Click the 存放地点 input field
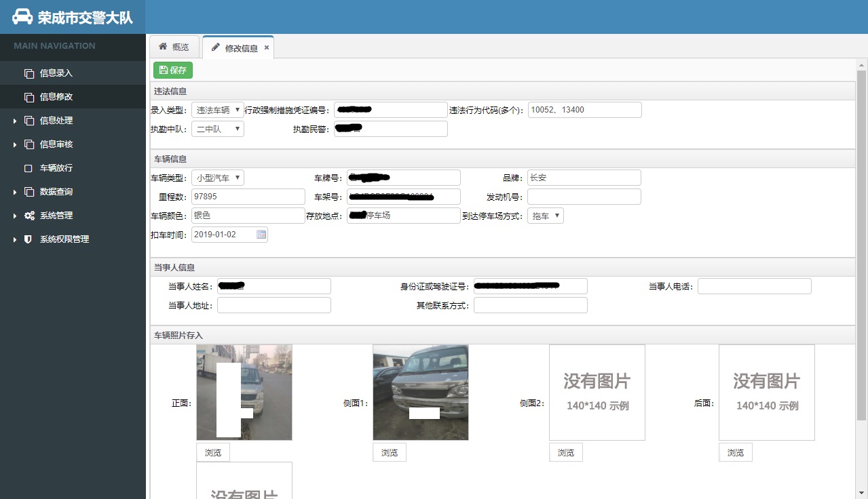 404,216
